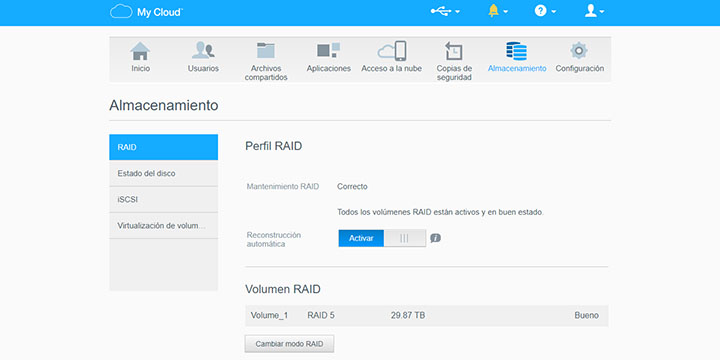Screen dimensions: 720x360
Task: Open the Acceso a la nube icon
Action: coord(392,51)
